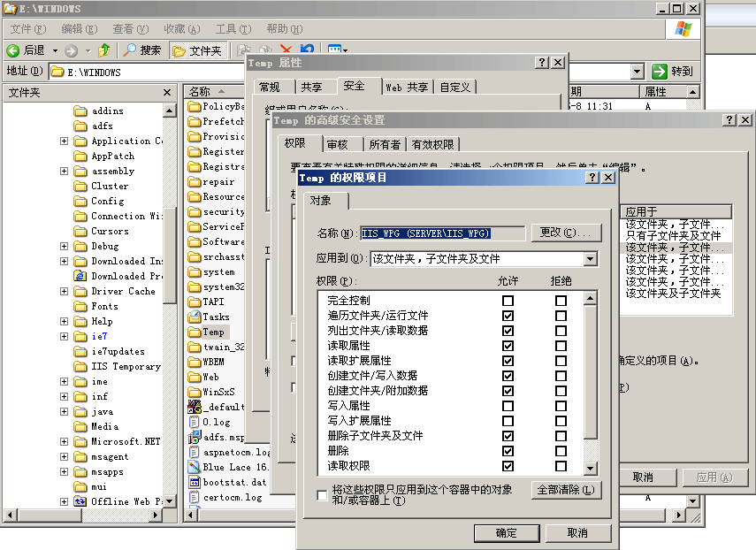Expand the Microsoft.NET tree node

click(65, 441)
